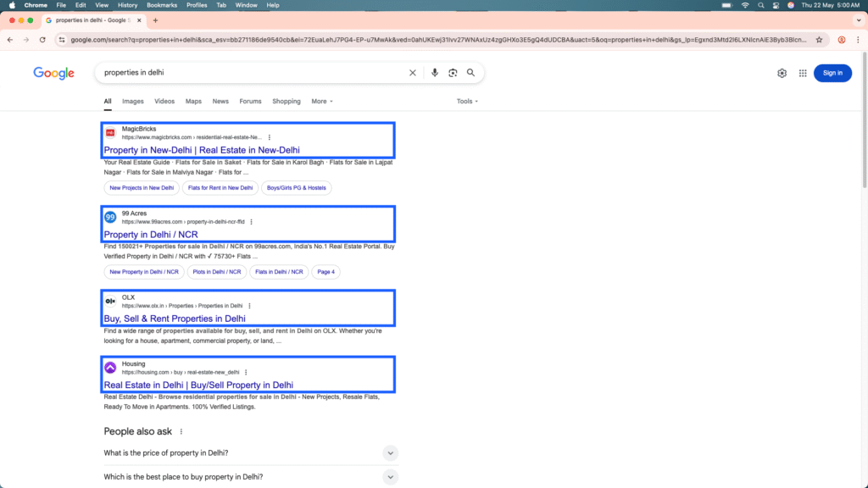The image size is (868, 488).
Task: Click the Sign in button
Action: 832,73
